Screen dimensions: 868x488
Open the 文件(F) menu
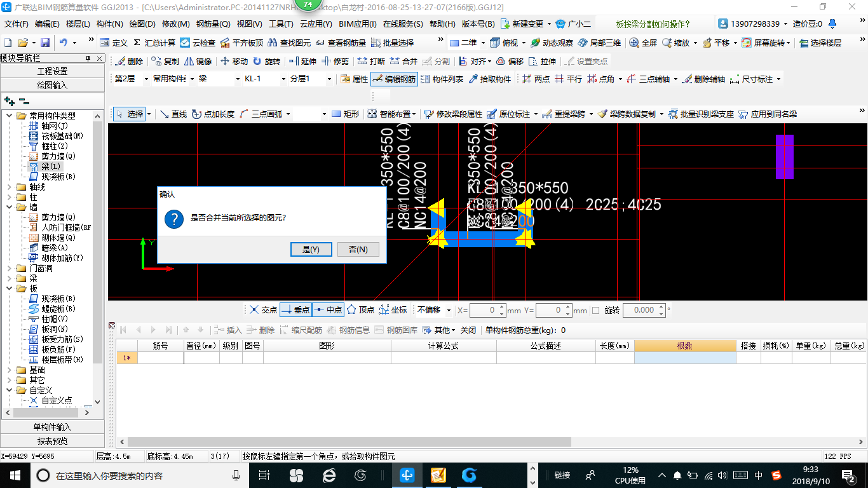point(17,24)
